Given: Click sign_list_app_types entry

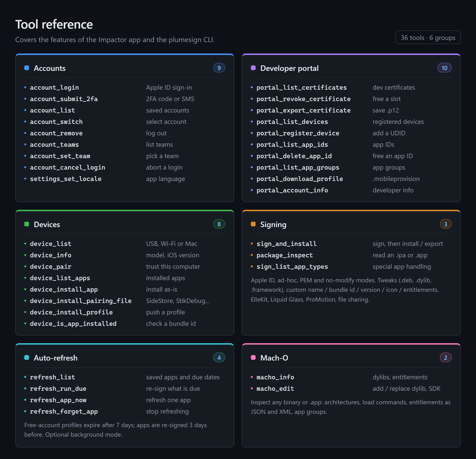Looking at the screenshot, I should pos(292,267).
